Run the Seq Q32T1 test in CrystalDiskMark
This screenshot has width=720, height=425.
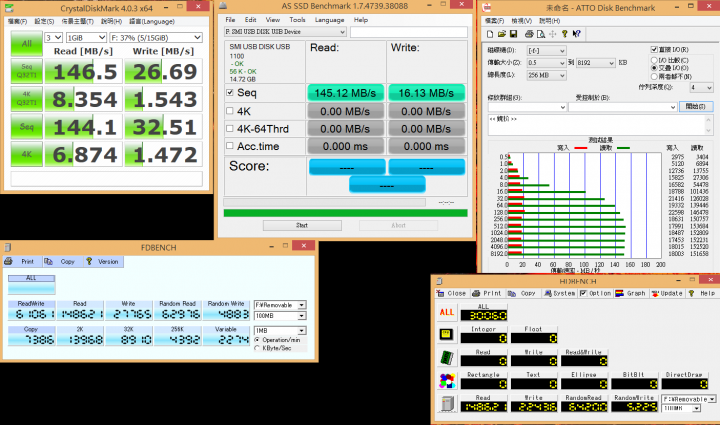pos(27,71)
